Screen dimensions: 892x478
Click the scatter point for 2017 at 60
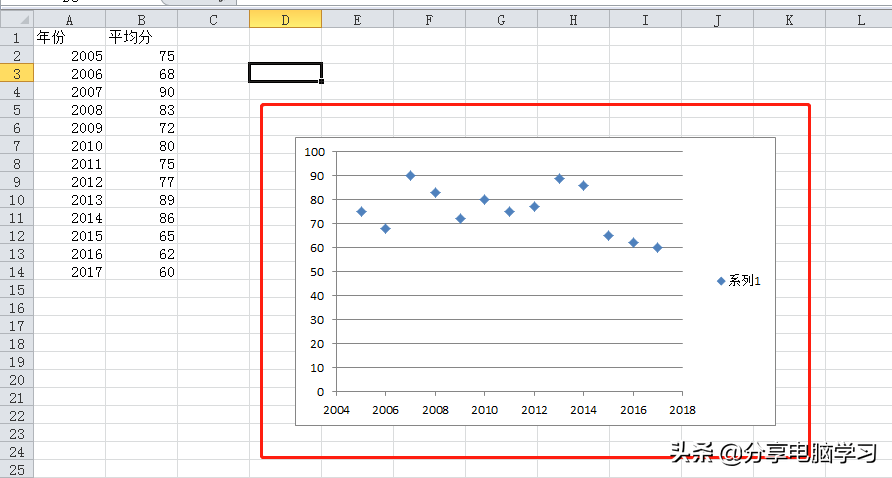click(x=657, y=248)
